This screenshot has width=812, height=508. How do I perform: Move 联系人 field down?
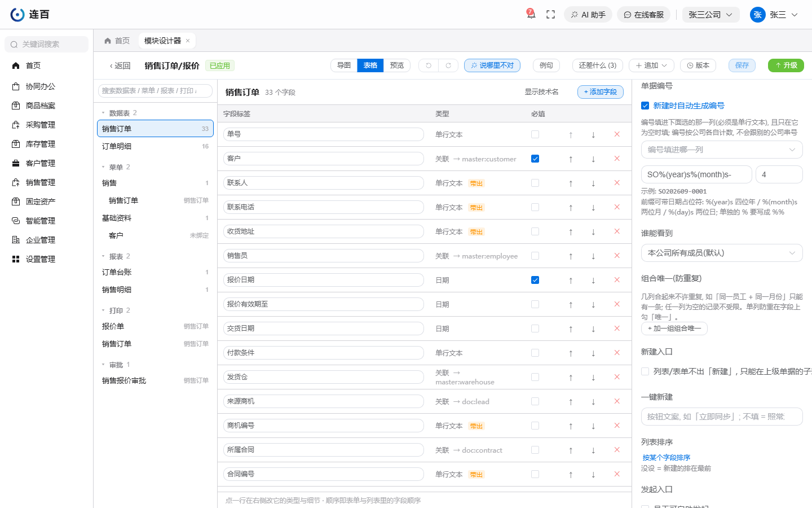[593, 183]
